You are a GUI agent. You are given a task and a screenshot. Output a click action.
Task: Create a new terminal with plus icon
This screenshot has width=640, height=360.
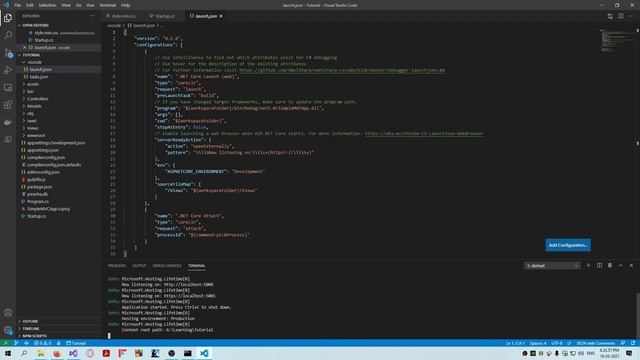pyautogui.click(x=588, y=265)
